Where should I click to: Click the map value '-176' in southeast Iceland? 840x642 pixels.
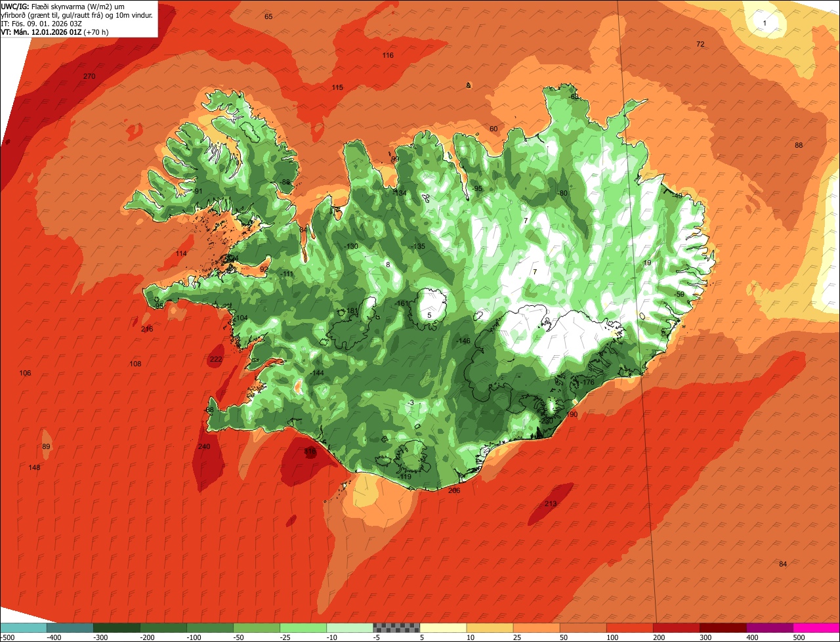point(587,382)
